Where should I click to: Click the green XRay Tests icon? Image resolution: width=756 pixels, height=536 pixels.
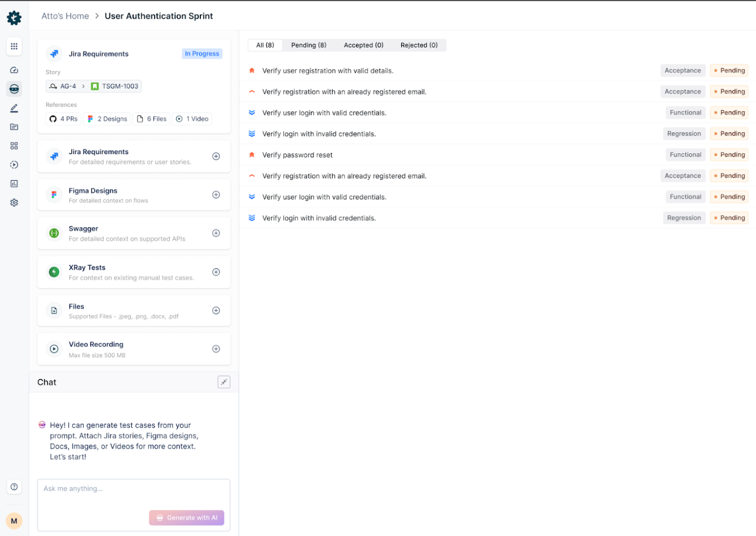click(x=54, y=272)
